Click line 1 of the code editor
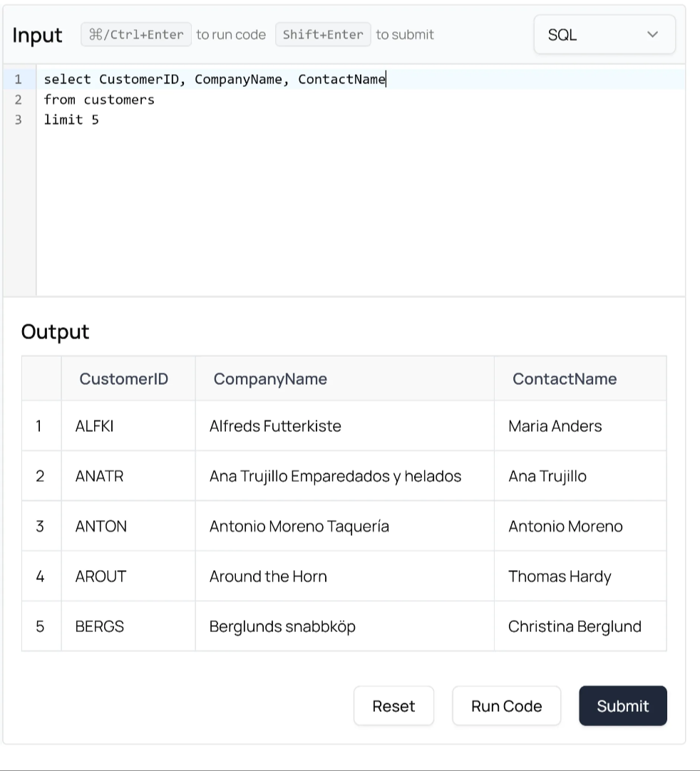 tap(214, 79)
